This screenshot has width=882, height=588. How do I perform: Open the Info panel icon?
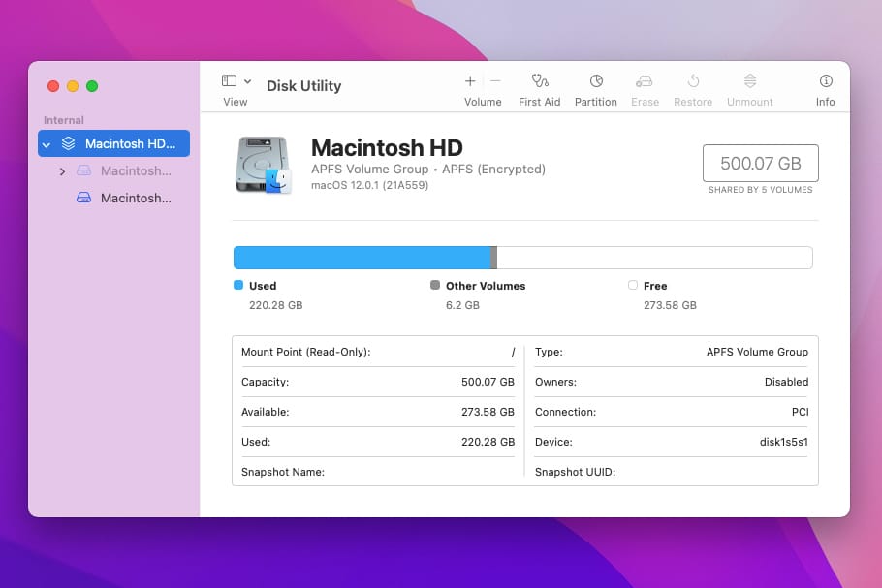coord(825,81)
